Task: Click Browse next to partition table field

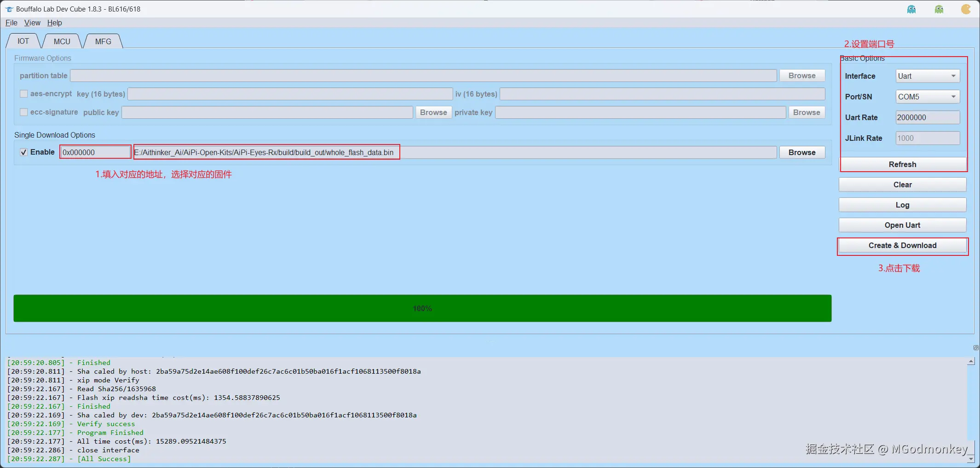Action: coord(802,75)
